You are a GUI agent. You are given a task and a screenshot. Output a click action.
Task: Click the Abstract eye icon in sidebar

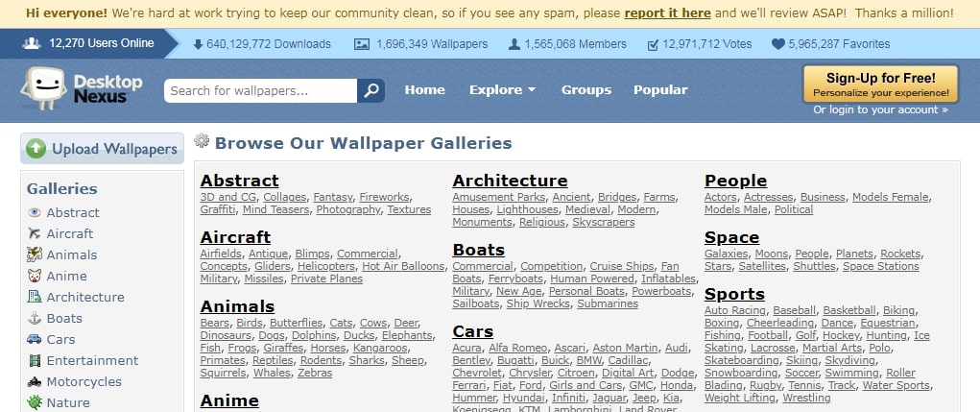pyautogui.click(x=35, y=212)
